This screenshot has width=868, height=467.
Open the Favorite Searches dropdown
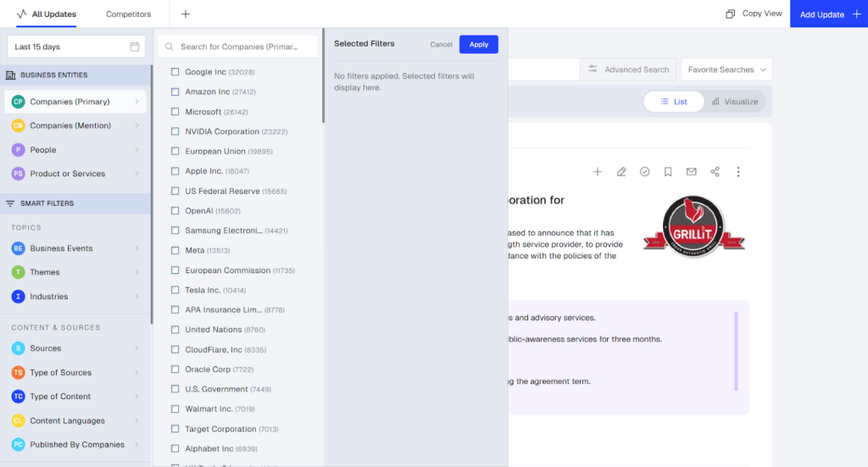(x=726, y=69)
